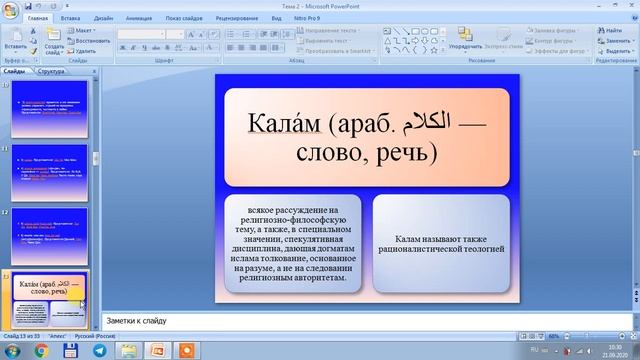
Task: Toggle italic К formatting
Action: (x=133, y=48)
